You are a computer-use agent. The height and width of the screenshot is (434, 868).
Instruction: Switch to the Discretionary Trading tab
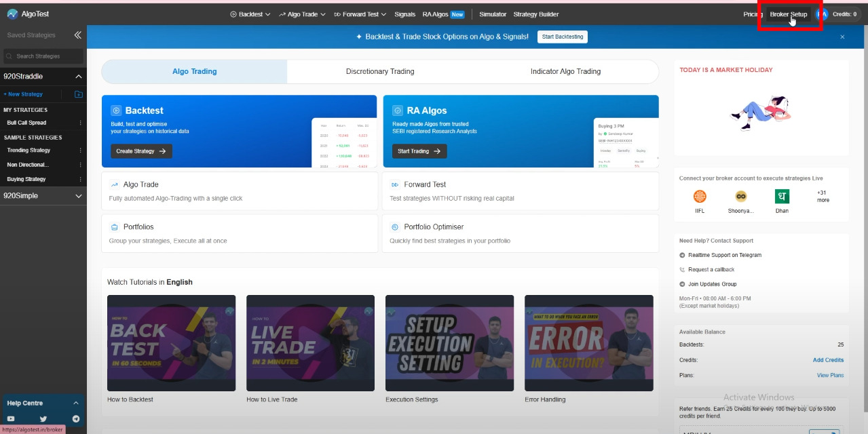click(x=380, y=71)
